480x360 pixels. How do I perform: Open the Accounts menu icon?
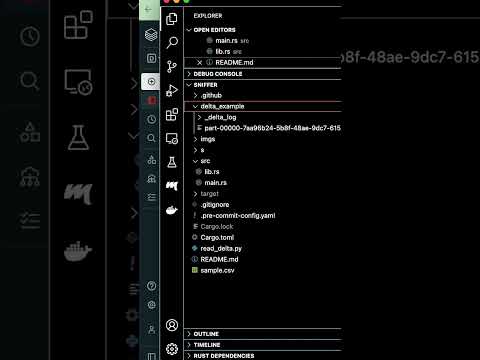(172, 325)
